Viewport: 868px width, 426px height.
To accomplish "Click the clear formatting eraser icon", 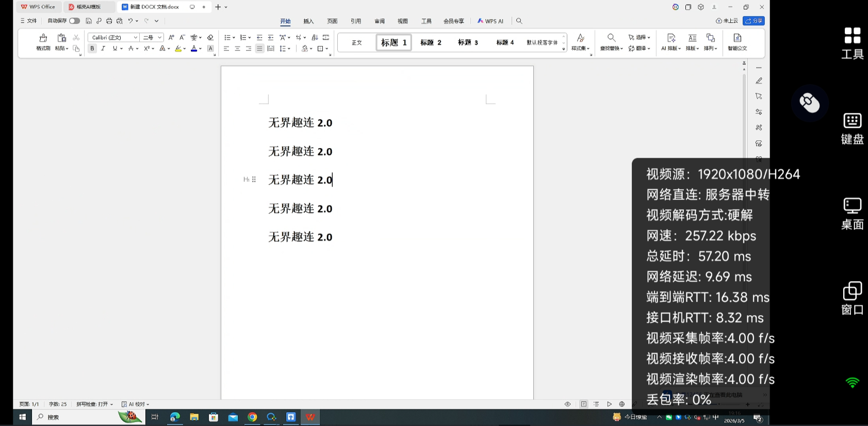I will click(x=210, y=38).
